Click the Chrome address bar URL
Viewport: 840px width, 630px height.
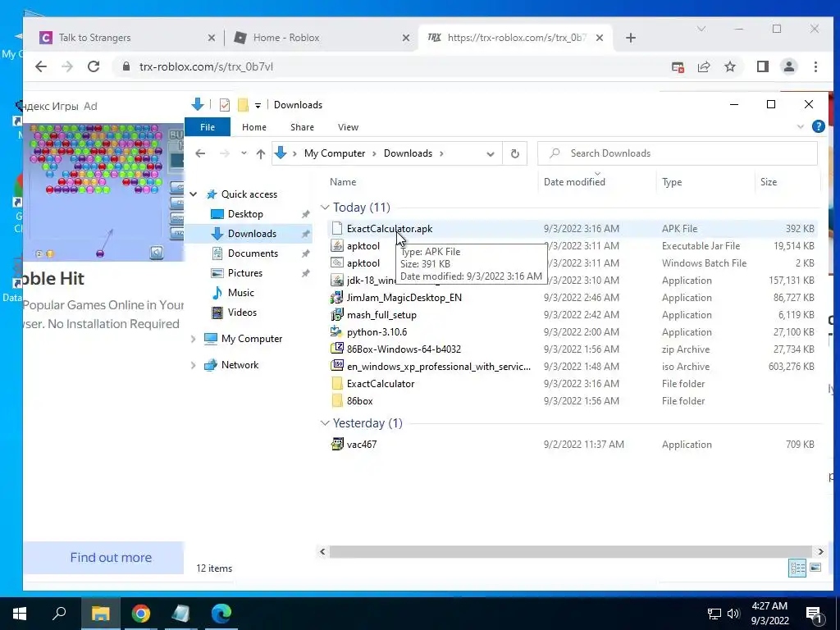click(206, 66)
